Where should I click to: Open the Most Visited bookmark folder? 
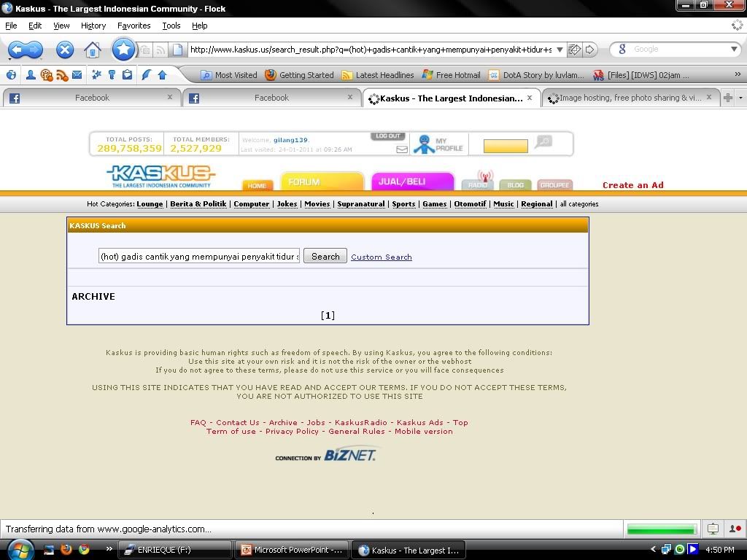228,75
